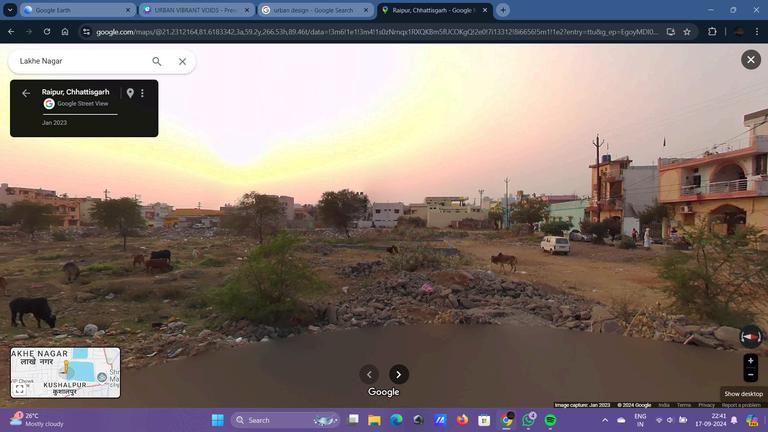The image size is (768, 432).
Task: Expand the hidden system tray icons
Action: pos(605,420)
